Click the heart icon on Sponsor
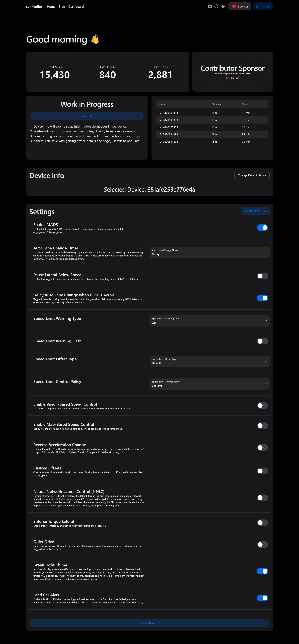The width and height of the screenshot is (299, 644). [x=234, y=7]
